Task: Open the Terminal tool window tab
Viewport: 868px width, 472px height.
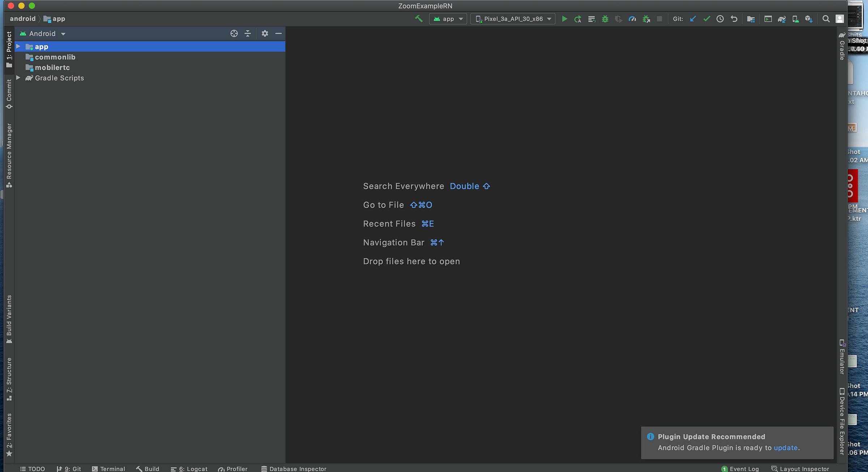Action: tap(109, 468)
